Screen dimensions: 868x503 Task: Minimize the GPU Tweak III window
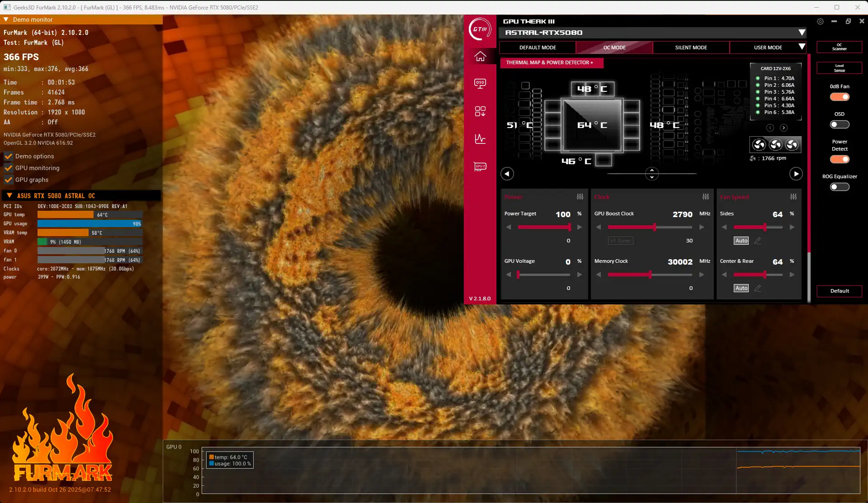[x=834, y=21]
